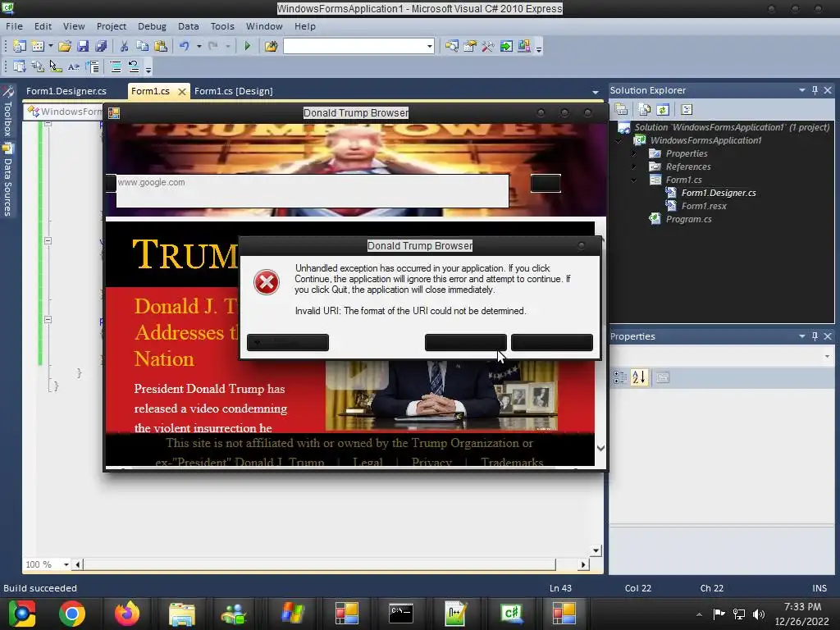The height and width of the screenshot is (630, 840).
Task: Click the Comment Out Selected Lines icon
Action: [115, 67]
